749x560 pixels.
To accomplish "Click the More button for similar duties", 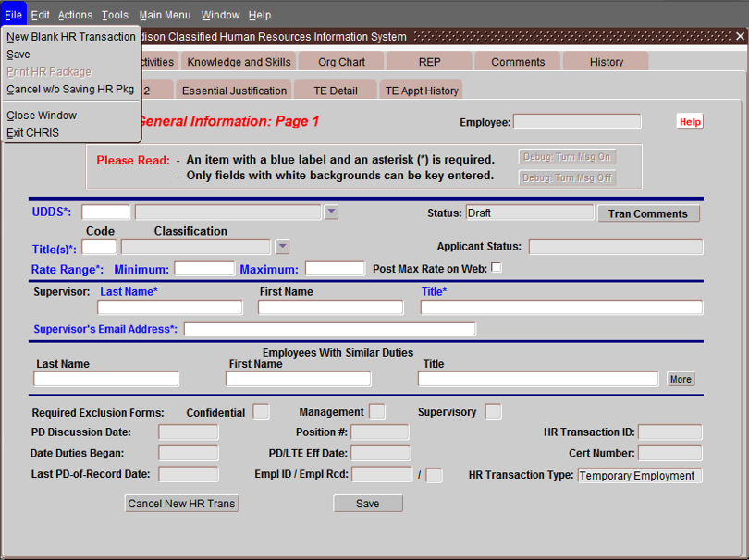I will tap(681, 379).
